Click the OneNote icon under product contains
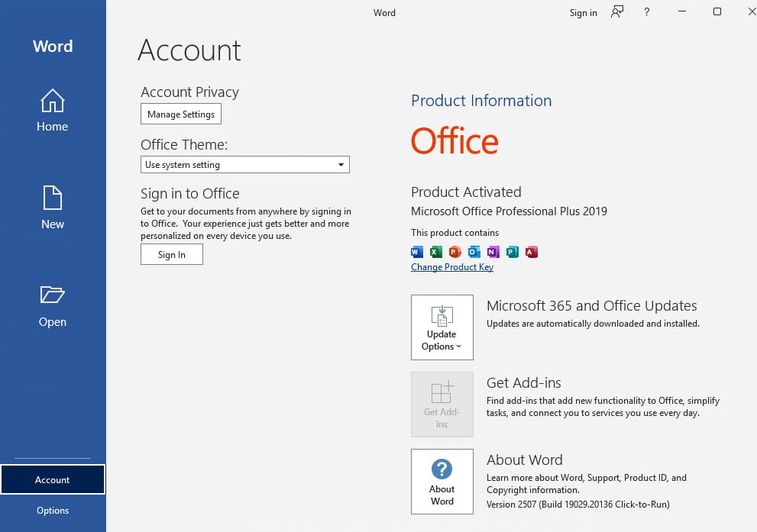Screen dimensions: 757x532 pos(493,252)
